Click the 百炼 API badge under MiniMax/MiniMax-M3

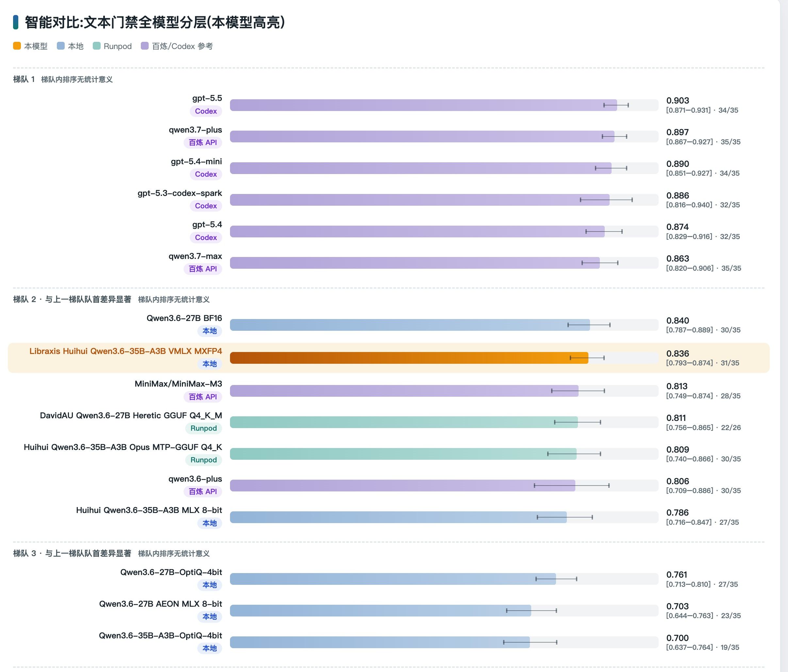coord(203,397)
